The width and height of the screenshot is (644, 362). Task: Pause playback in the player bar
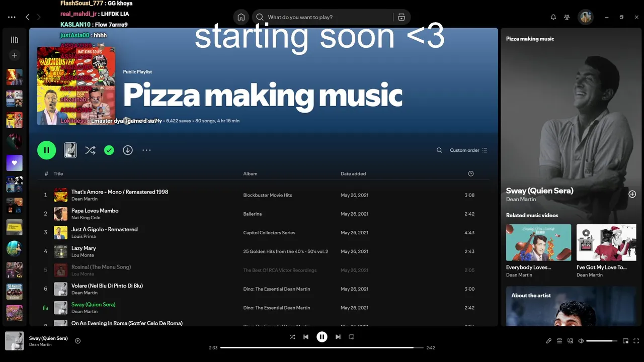[x=322, y=337]
